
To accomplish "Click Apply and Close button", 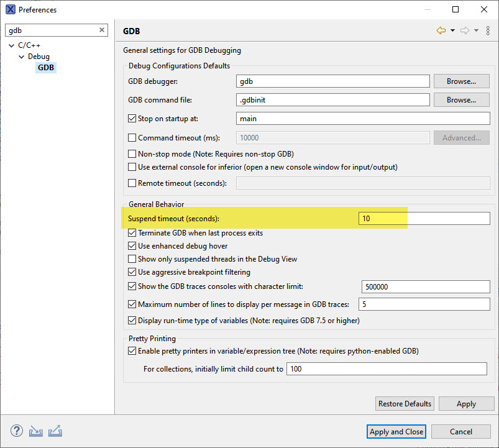I will point(396,432).
